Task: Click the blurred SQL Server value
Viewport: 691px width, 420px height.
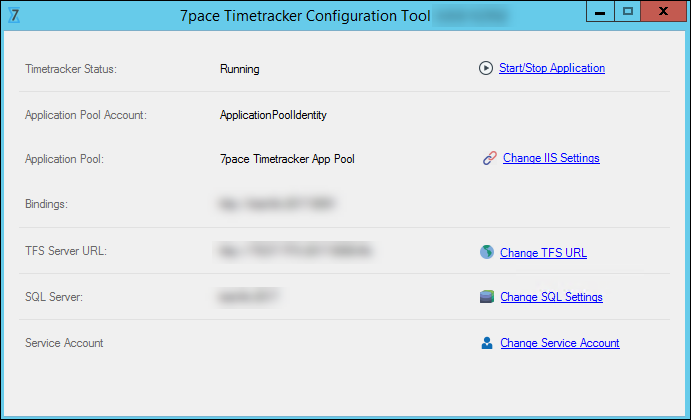Action: pyautogui.click(x=248, y=297)
